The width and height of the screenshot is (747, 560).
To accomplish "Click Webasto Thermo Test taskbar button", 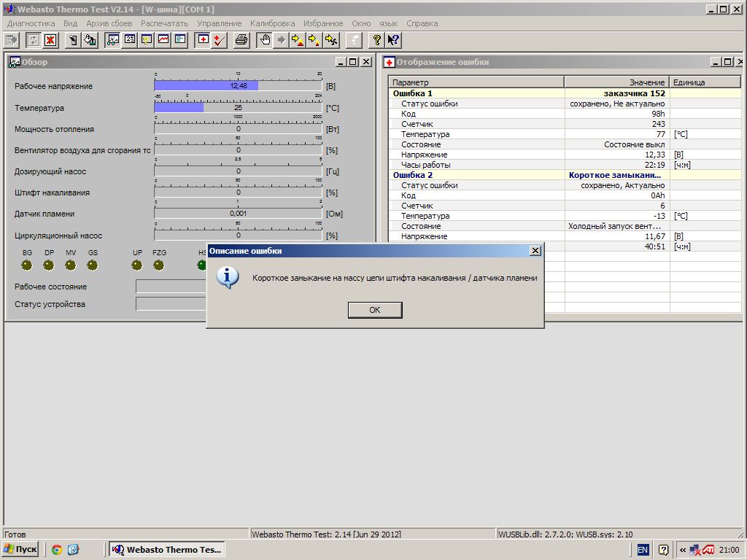I will tap(166, 550).
